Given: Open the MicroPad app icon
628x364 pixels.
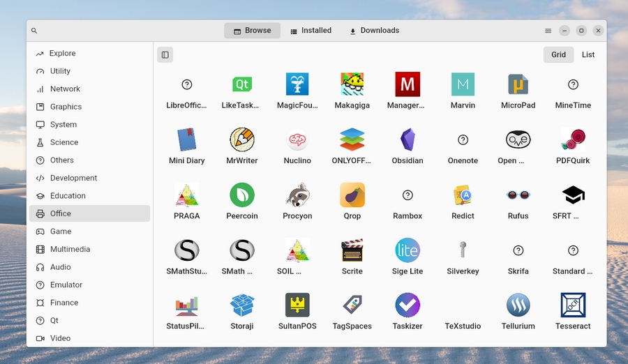Looking at the screenshot, I should click(518, 85).
